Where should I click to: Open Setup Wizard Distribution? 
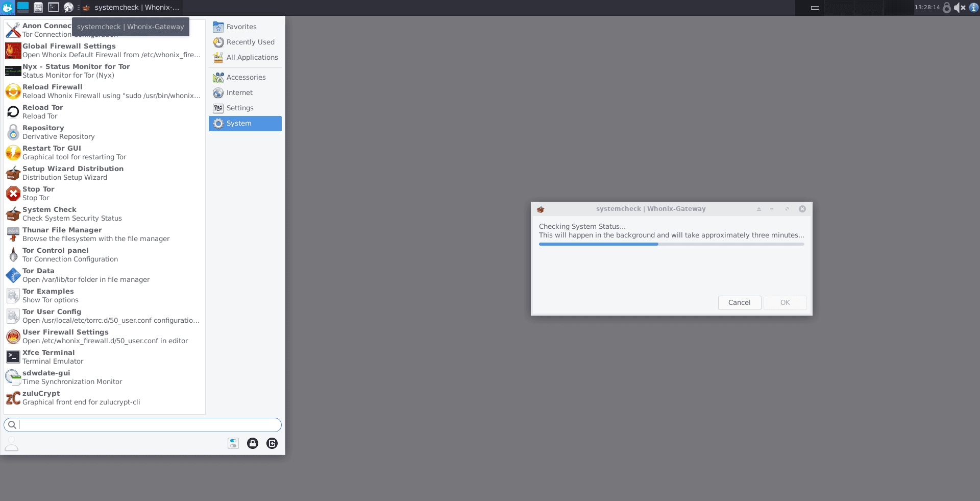click(104, 173)
